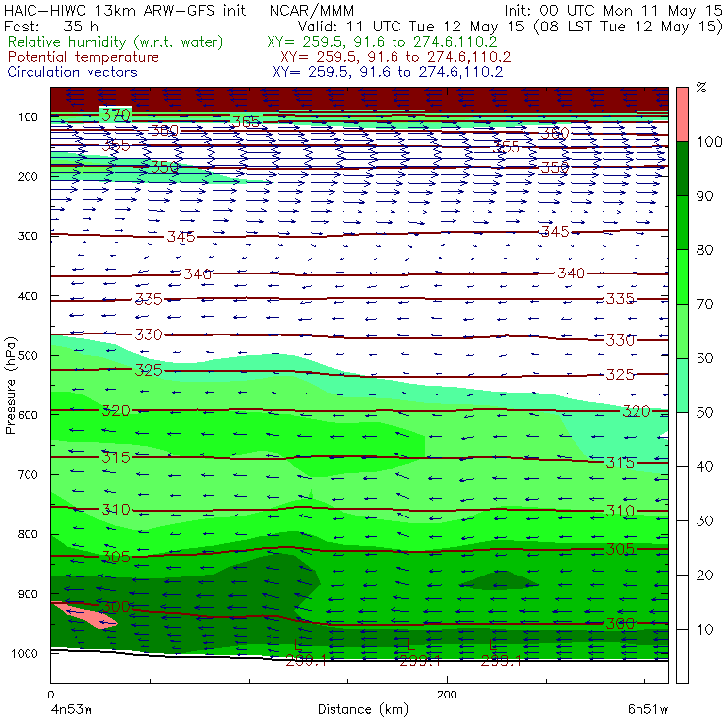This screenshot has height=728, width=728.
Task: Click the blue 'Circulation vectors' label
Action: point(73,72)
